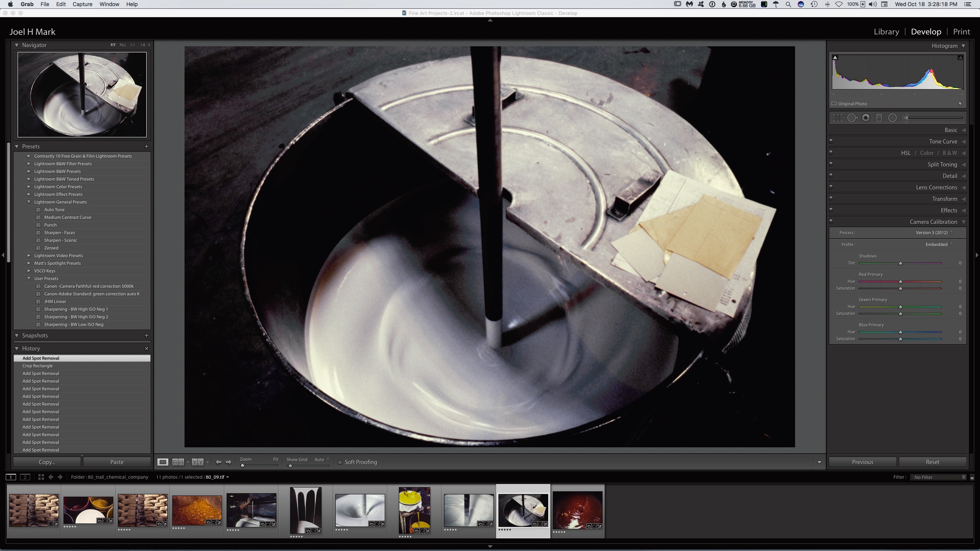This screenshot has height=551, width=980.
Task: Toggle the Tone Curve panel switch
Action: (x=831, y=141)
